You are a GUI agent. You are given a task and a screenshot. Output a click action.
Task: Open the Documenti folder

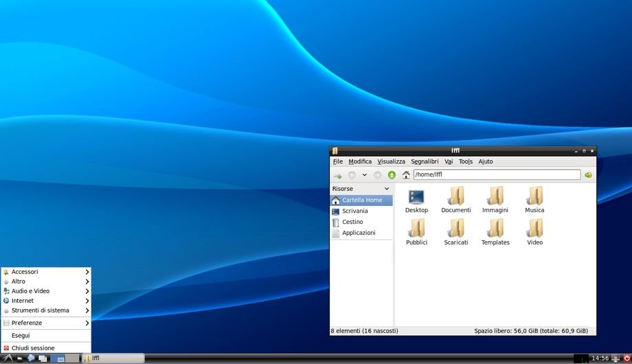(456, 196)
